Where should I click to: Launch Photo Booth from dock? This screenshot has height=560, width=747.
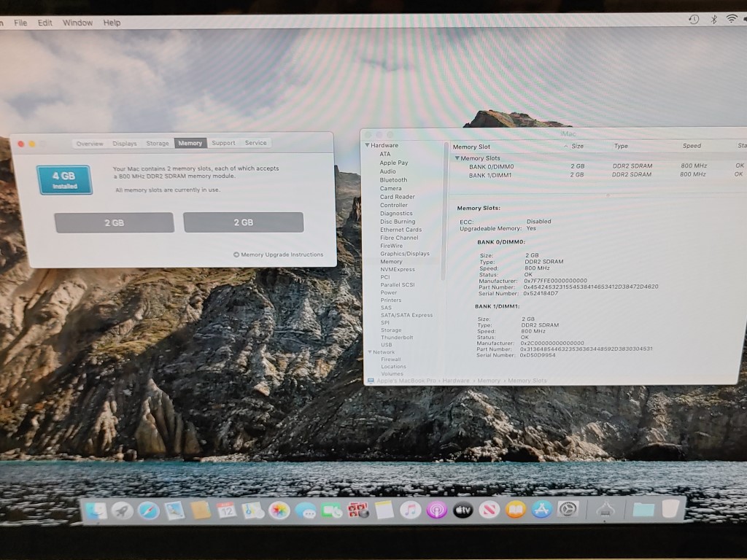[x=358, y=510]
